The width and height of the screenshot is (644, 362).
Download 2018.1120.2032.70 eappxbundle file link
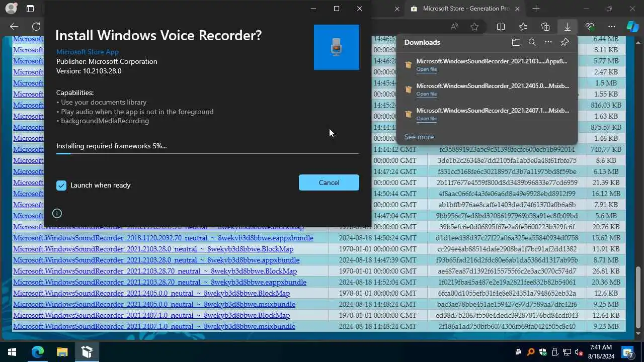point(163,238)
